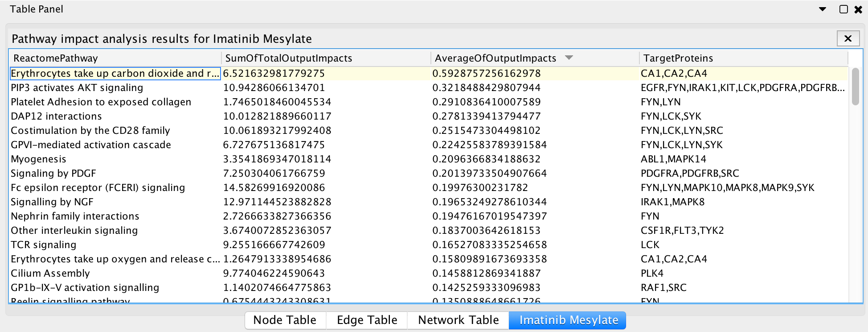Click sum value 12.971144523882828
The image size is (868, 332).
(x=277, y=202)
